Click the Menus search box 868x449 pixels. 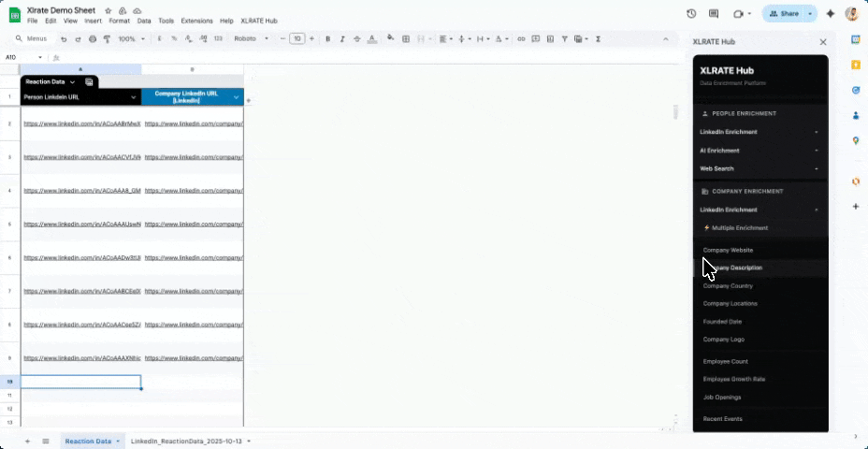34,38
